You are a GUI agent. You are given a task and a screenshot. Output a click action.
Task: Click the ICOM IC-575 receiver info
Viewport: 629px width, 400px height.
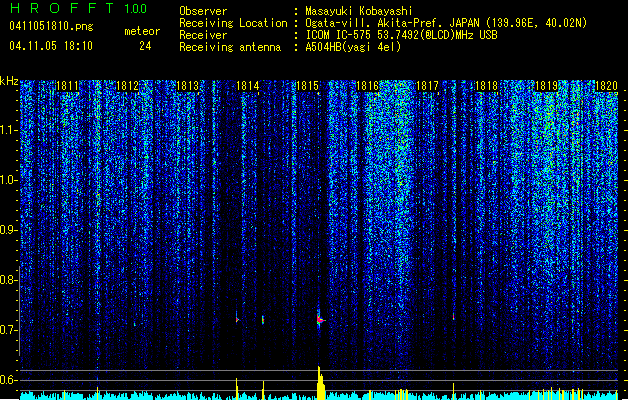point(401,35)
